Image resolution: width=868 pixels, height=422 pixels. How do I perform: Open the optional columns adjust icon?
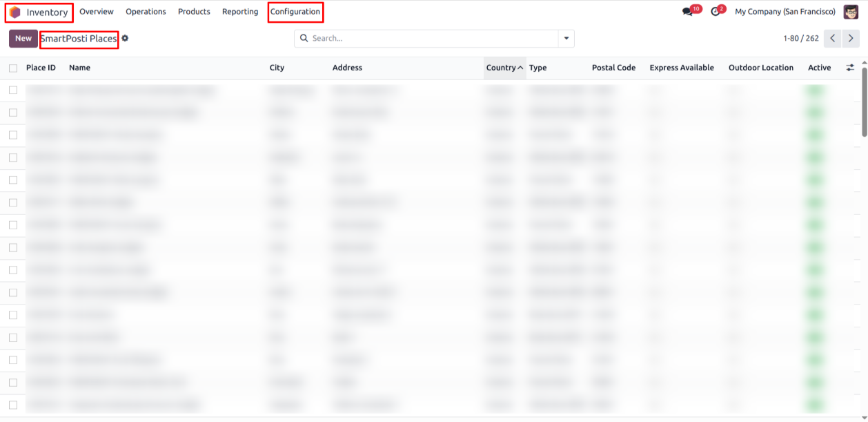pos(850,68)
